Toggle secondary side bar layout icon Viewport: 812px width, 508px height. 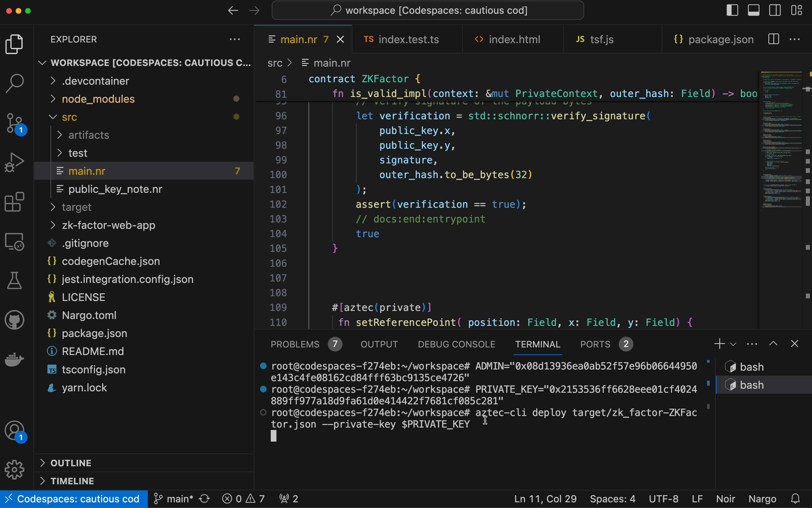775,10
